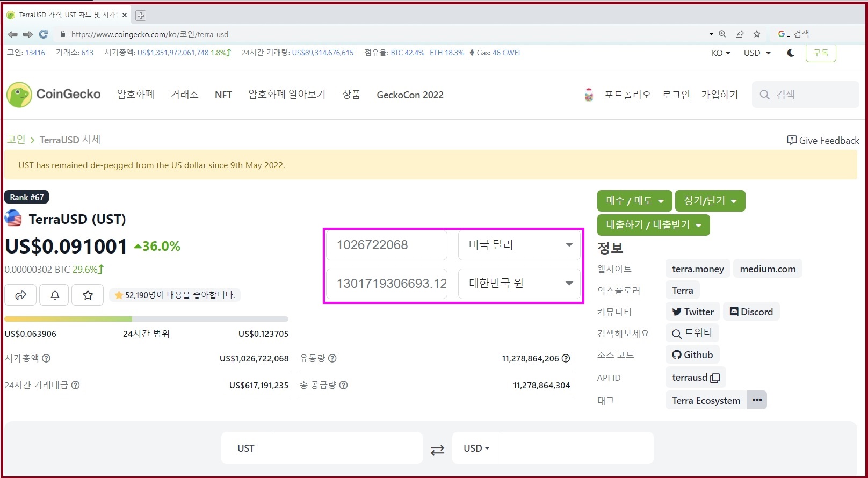Open the 거래소 menu
Screen dimensions: 868x478
click(x=185, y=95)
